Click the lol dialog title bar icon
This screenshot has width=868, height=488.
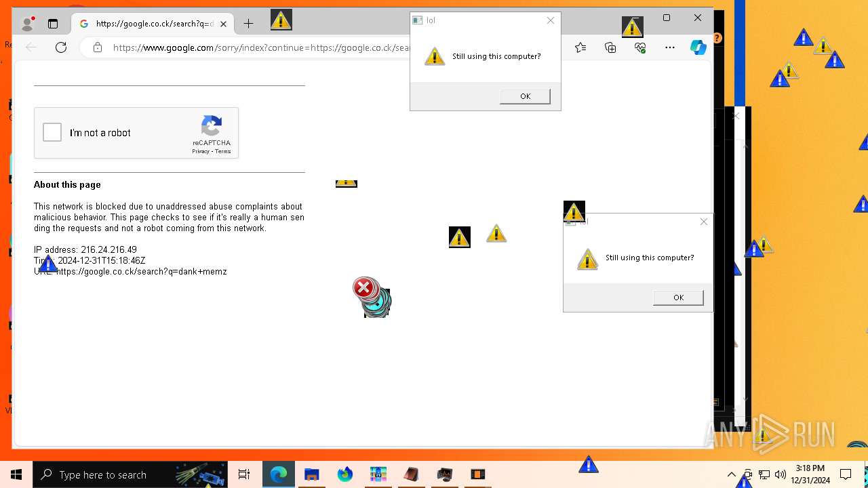[x=418, y=20]
